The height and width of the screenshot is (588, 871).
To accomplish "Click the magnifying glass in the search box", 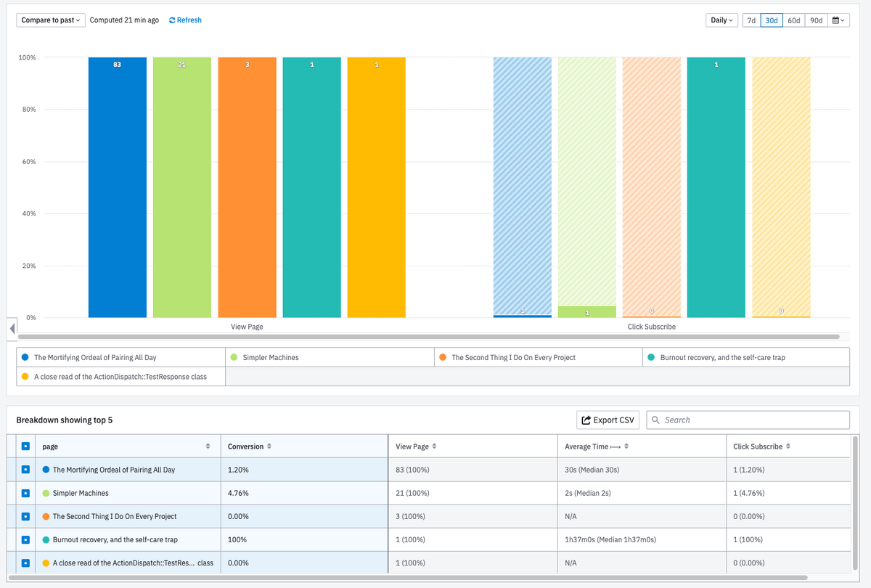I will click(655, 420).
